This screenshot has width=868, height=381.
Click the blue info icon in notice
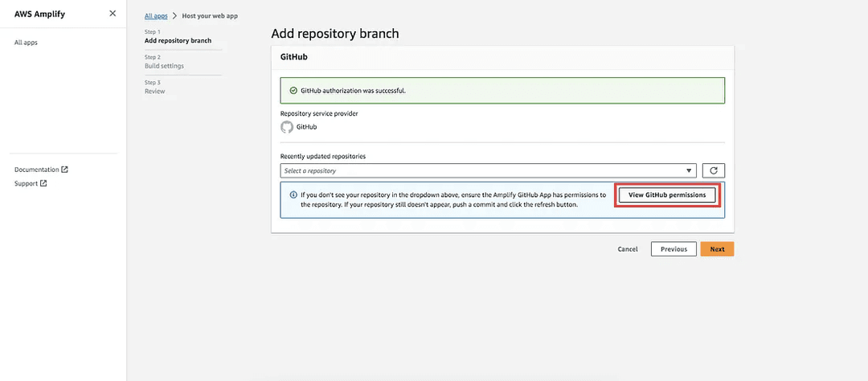point(293,195)
